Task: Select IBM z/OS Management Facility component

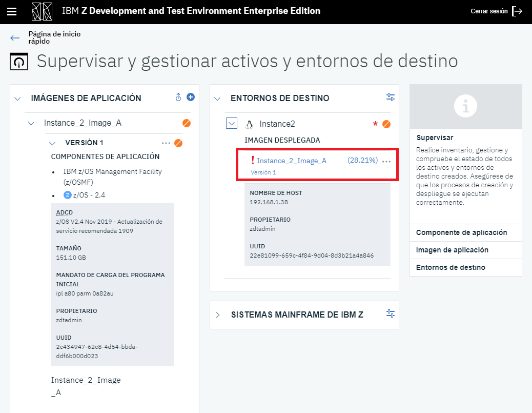Action: tap(112, 176)
